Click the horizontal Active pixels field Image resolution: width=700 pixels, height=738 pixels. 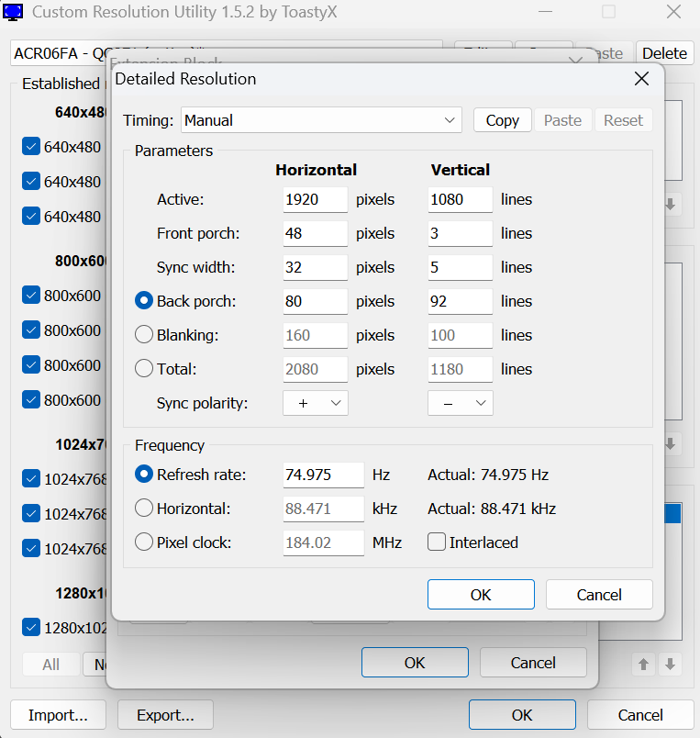(315, 199)
